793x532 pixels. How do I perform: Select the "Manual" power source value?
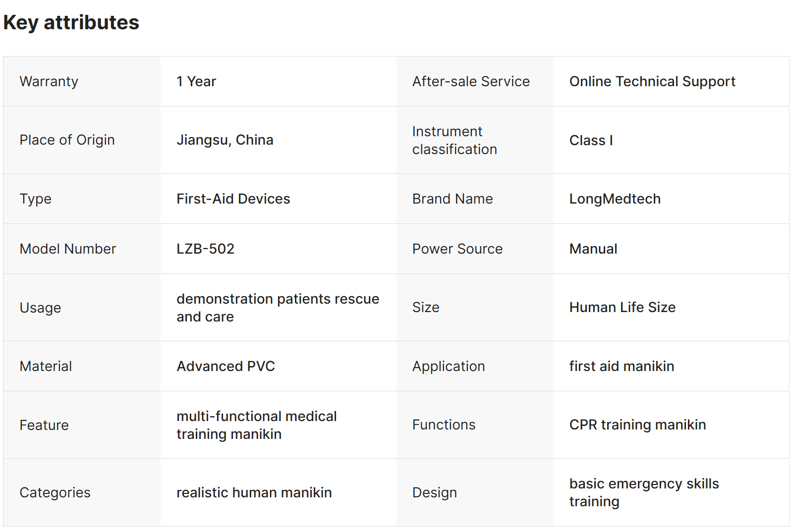coord(593,249)
